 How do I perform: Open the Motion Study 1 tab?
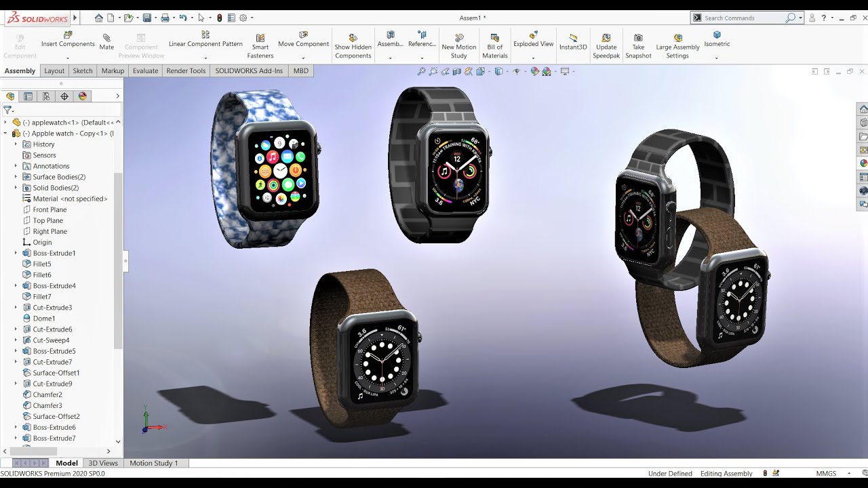click(x=153, y=463)
